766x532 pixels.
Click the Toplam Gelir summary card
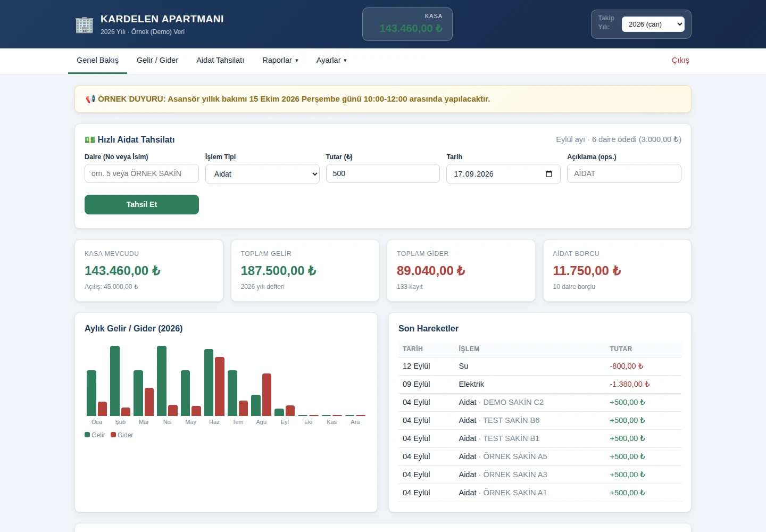pos(305,270)
